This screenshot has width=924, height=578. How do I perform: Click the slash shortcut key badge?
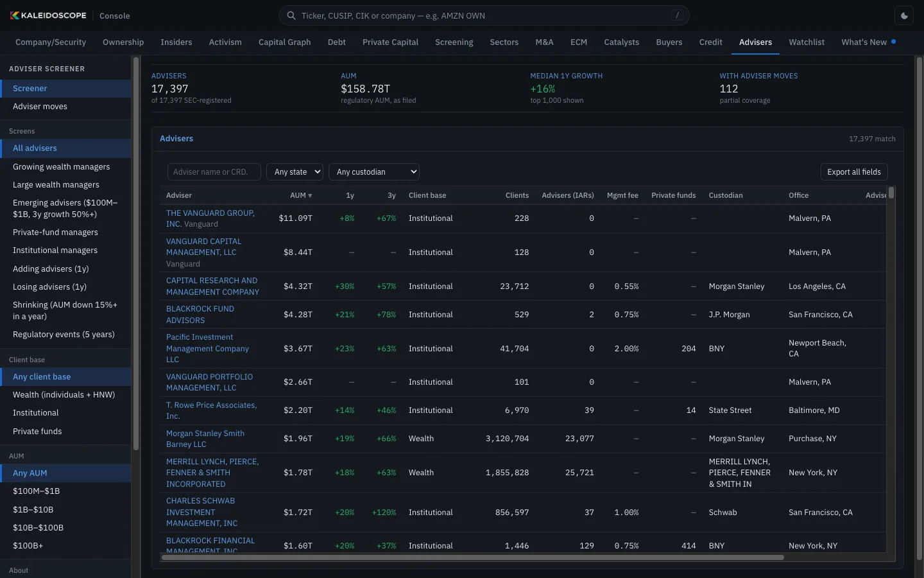(x=677, y=15)
